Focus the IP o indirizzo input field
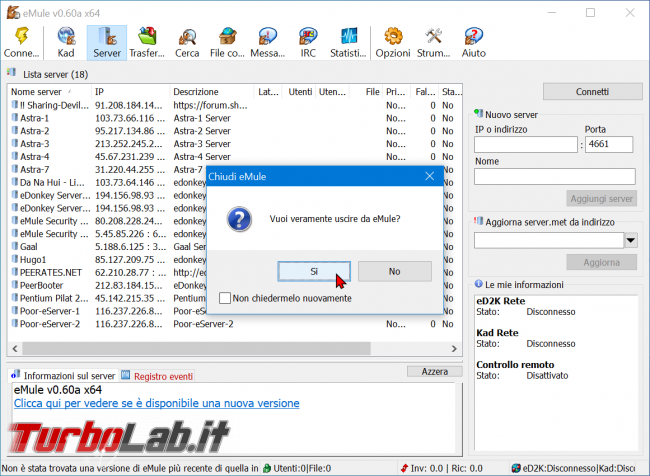This screenshot has width=650, height=476. tap(526, 144)
